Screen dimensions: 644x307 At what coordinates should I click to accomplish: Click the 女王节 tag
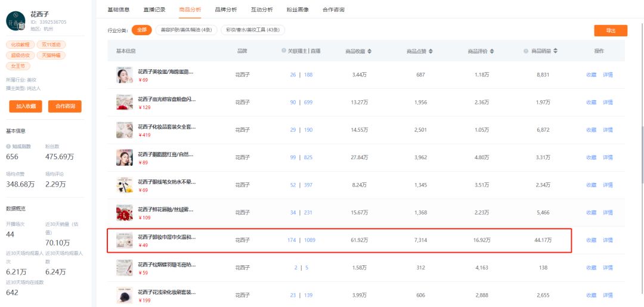18,66
